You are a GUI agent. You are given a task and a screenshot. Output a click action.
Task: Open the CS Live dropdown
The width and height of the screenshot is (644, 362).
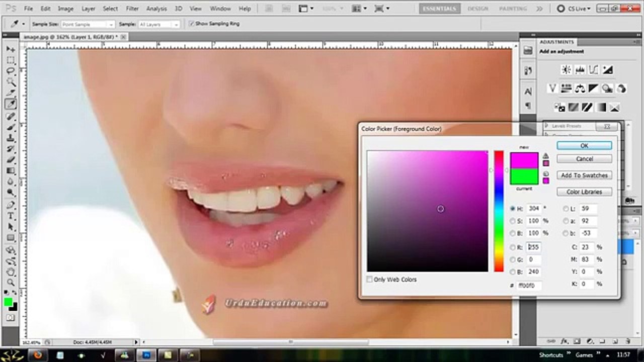click(x=579, y=9)
